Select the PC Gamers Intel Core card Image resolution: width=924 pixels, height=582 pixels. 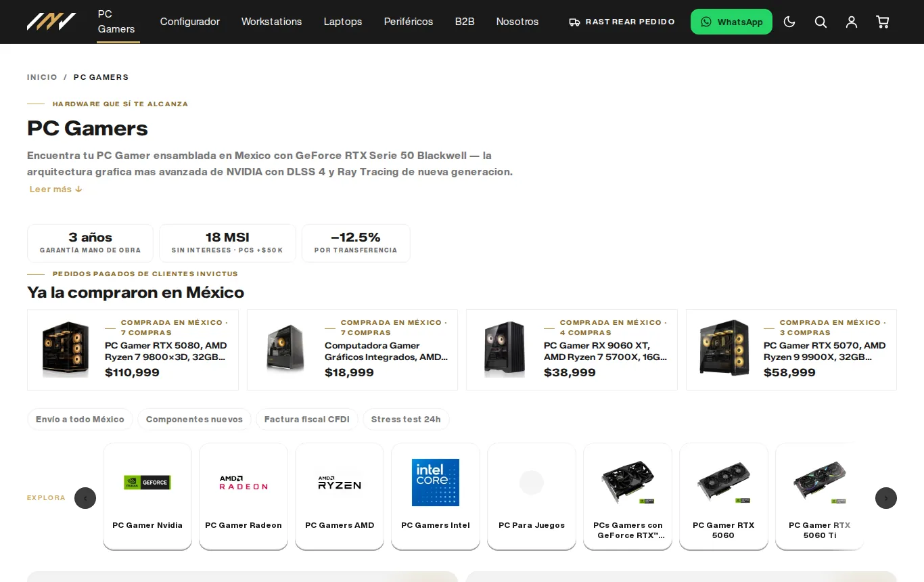click(x=436, y=496)
